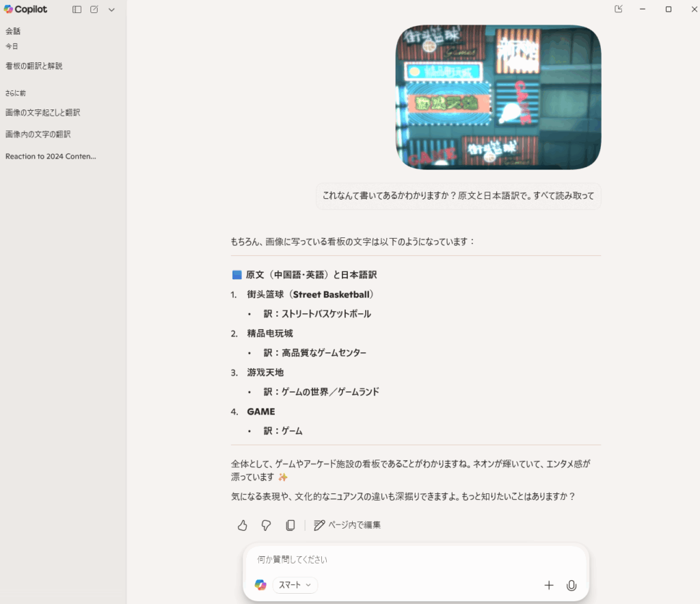Click the translation 訳：ゲーム under GAME
Viewport: 700px width, 604px height.
click(283, 431)
